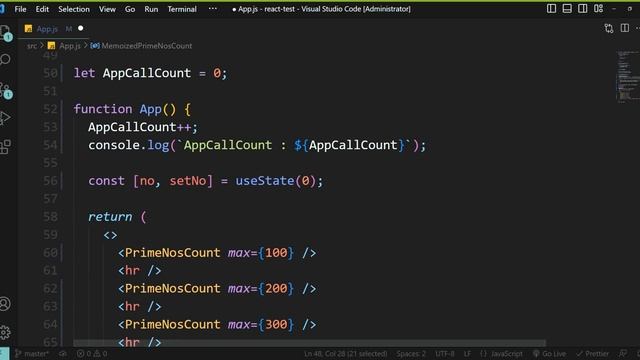The width and height of the screenshot is (640, 360).
Task: Click the 'useState' call on line 56
Action: point(264,181)
